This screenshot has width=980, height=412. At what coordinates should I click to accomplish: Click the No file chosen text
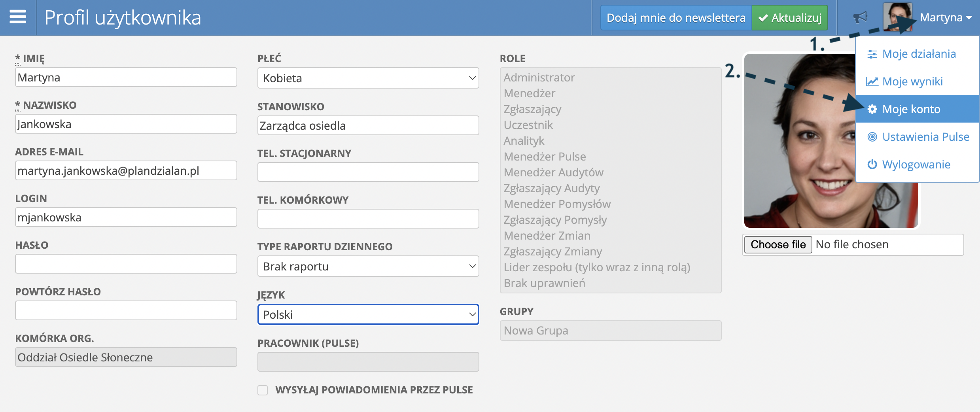852,244
